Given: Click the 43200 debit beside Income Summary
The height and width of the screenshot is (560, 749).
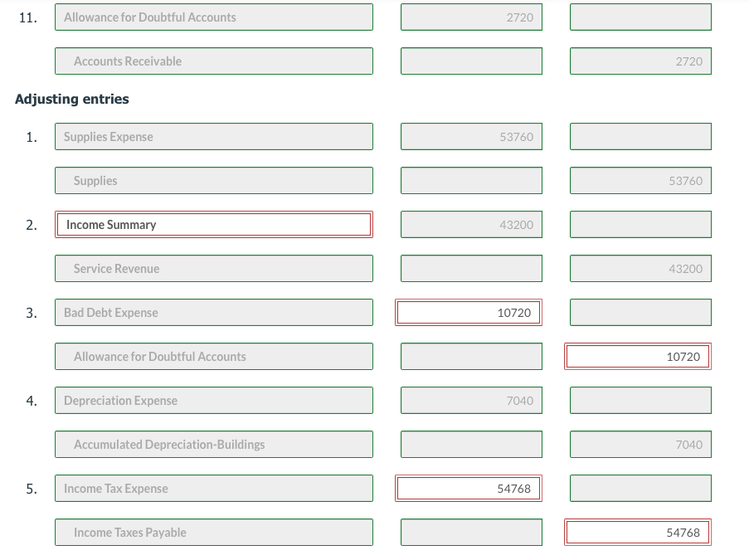Looking at the screenshot, I should click(471, 225).
